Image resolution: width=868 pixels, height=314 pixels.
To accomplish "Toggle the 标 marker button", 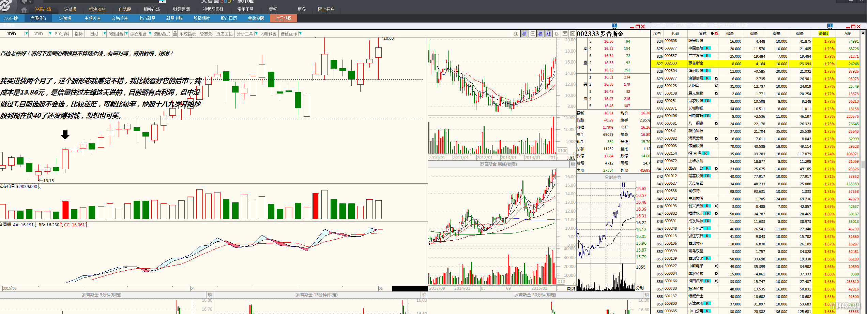I will pos(524,34).
